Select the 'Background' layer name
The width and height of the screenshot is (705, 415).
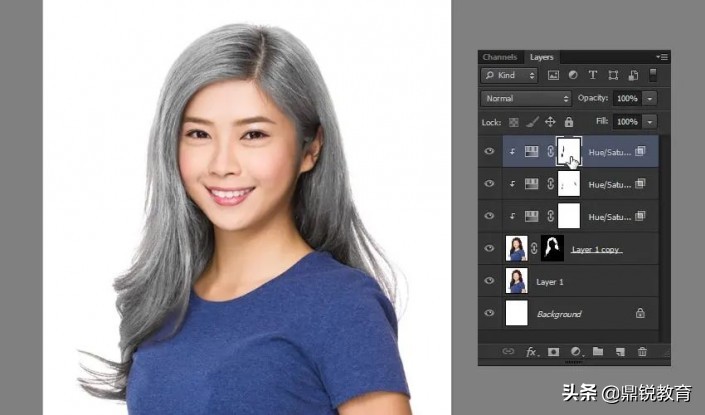(x=559, y=314)
